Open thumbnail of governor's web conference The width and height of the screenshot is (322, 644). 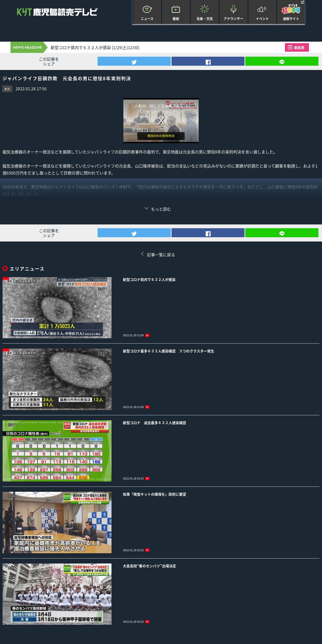pos(57,522)
